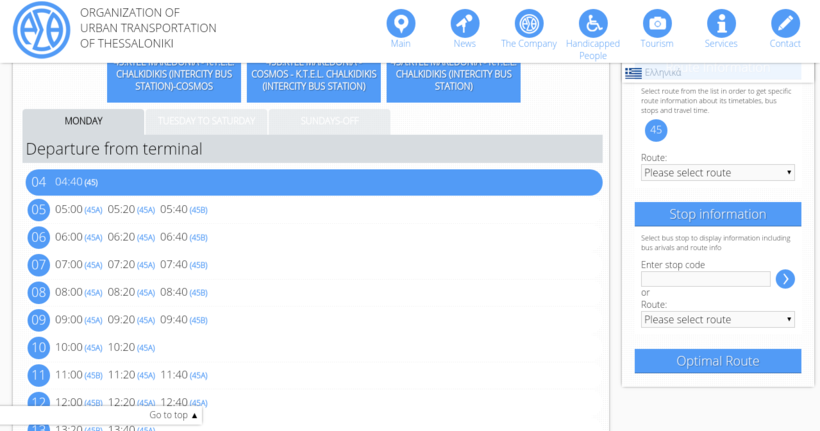Click the Optimal Route button
Viewport: 820px width, 431px height.
point(717,361)
